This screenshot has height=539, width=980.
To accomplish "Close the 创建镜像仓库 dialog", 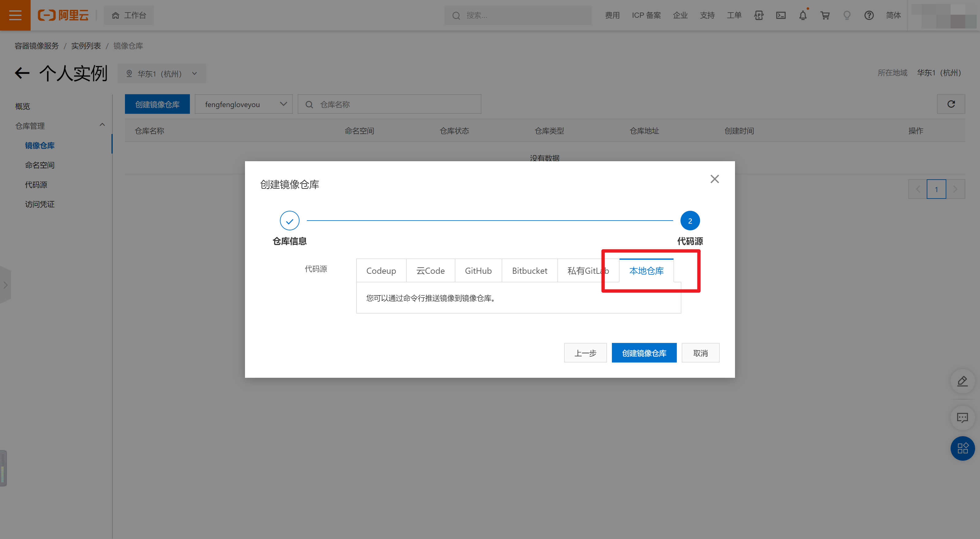I will [x=714, y=179].
